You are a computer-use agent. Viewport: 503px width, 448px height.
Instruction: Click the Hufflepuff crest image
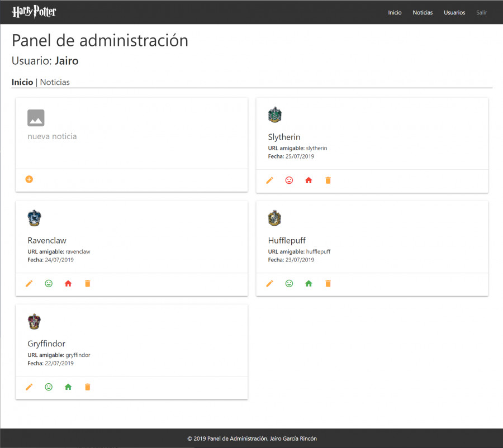(x=274, y=218)
